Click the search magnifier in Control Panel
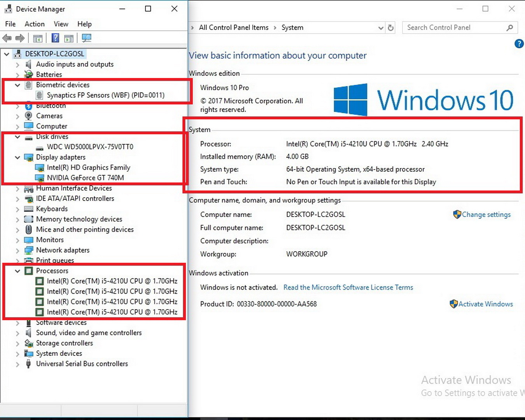The height and width of the screenshot is (420, 525). pyautogui.click(x=510, y=28)
